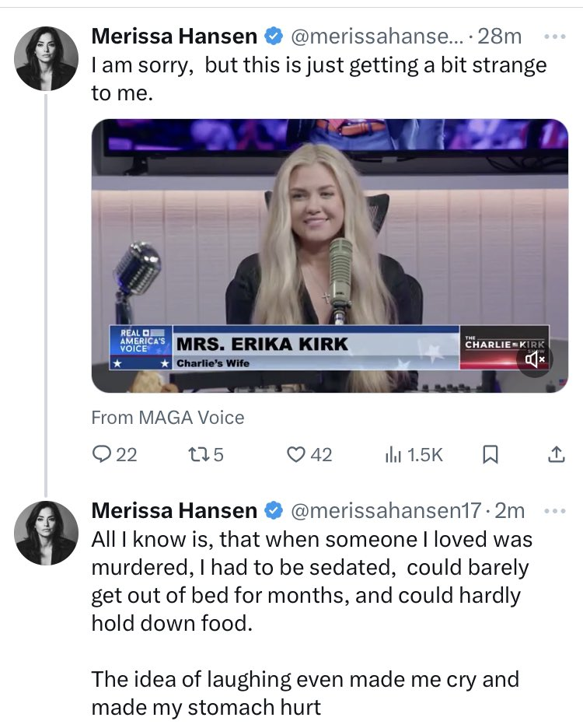Open the @merissahansen17 handle link
This screenshot has width=583, height=728.
pos(387,511)
